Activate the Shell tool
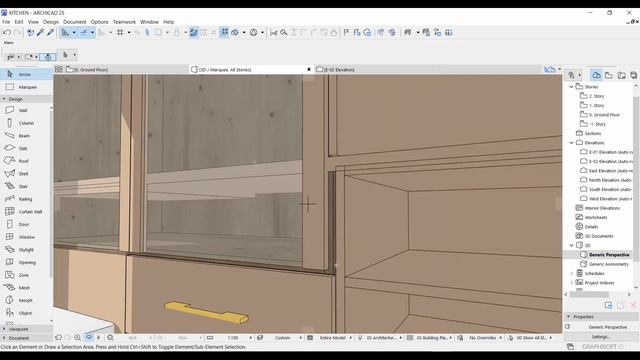 click(24, 173)
